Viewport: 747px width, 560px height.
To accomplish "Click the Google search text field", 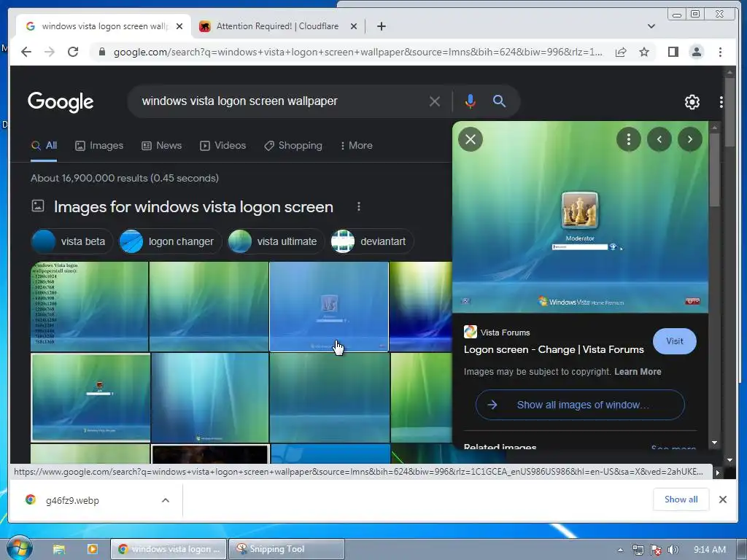I will [x=281, y=101].
